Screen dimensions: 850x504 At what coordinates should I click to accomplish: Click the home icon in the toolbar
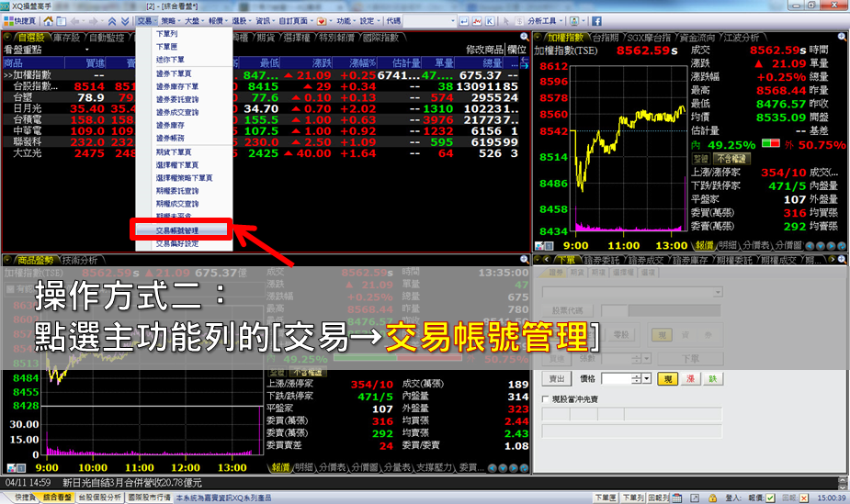(47, 20)
